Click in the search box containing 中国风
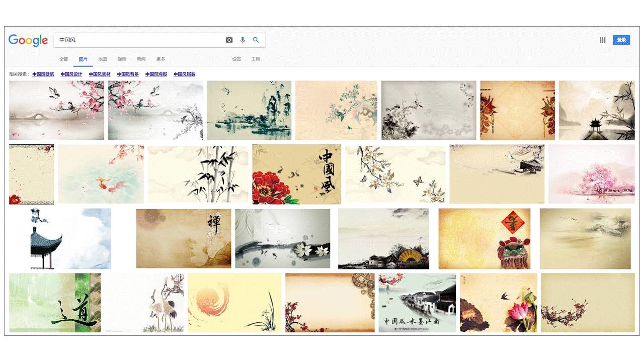 pos(141,40)
